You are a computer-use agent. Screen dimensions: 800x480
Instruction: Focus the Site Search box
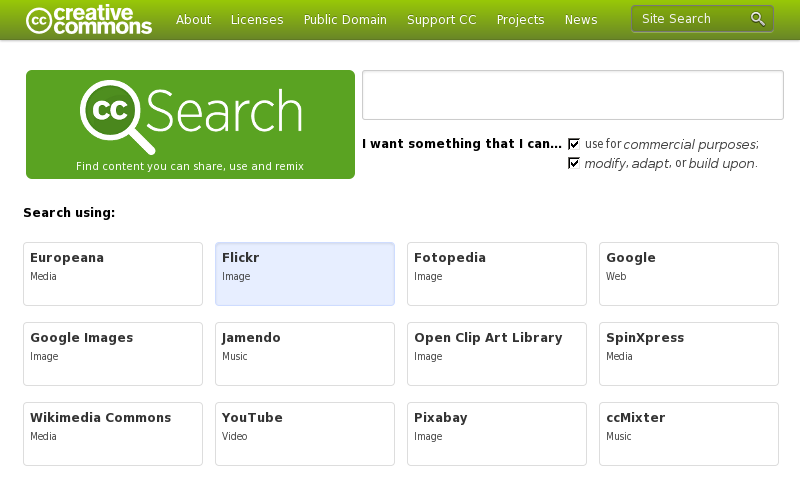[690, 19]
